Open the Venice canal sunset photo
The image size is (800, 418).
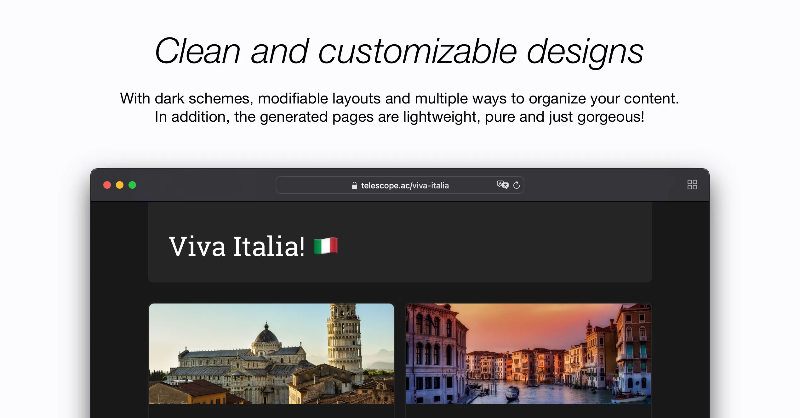[529, 354]
